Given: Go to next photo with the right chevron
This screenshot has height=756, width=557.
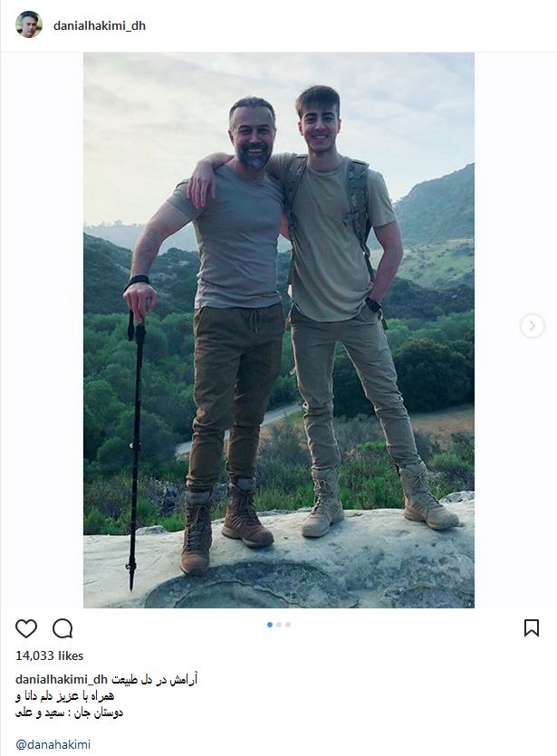Looking at the screenshot, I should pos(533,326).
